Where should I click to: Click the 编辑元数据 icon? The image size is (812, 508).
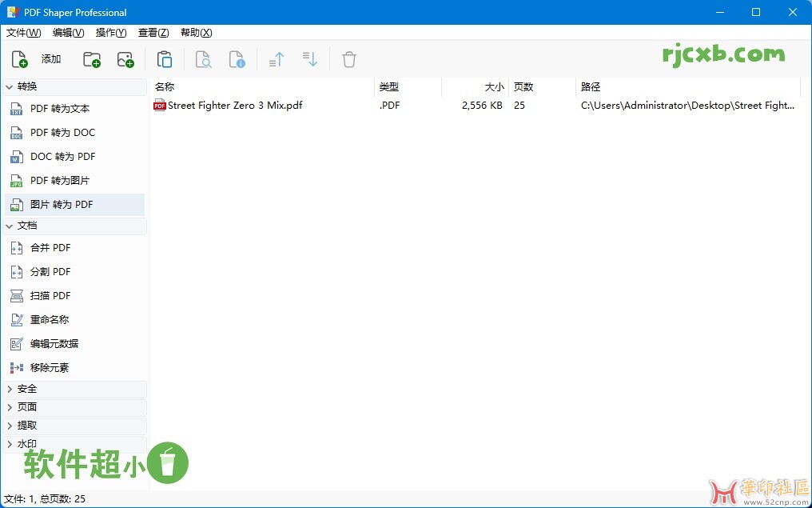(17, 344)
